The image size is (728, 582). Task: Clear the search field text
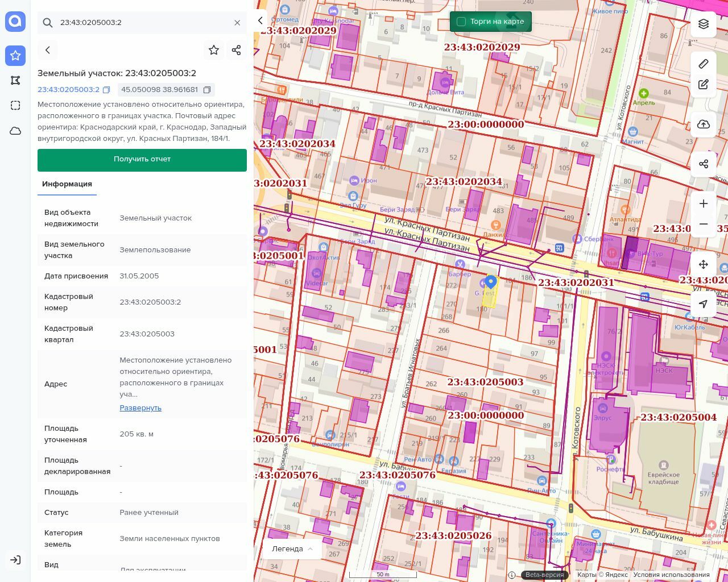237,23
